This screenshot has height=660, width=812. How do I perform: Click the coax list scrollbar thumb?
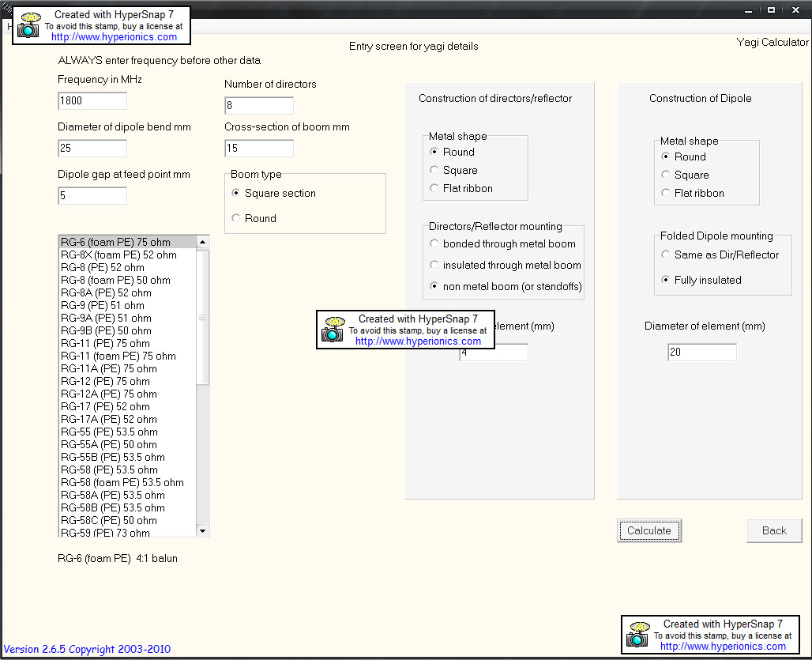(202, 317)
